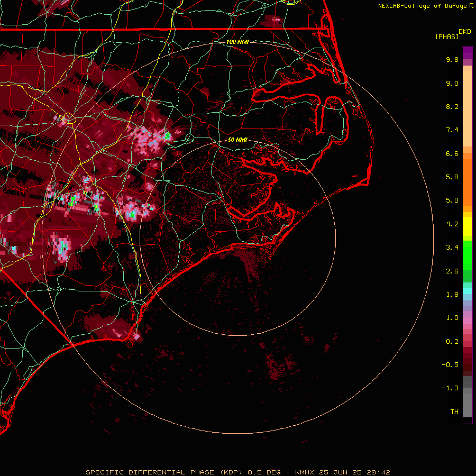Viewport: 476px width, 476px height.
Task: Click the purple top of color bar
Action: 467,53
